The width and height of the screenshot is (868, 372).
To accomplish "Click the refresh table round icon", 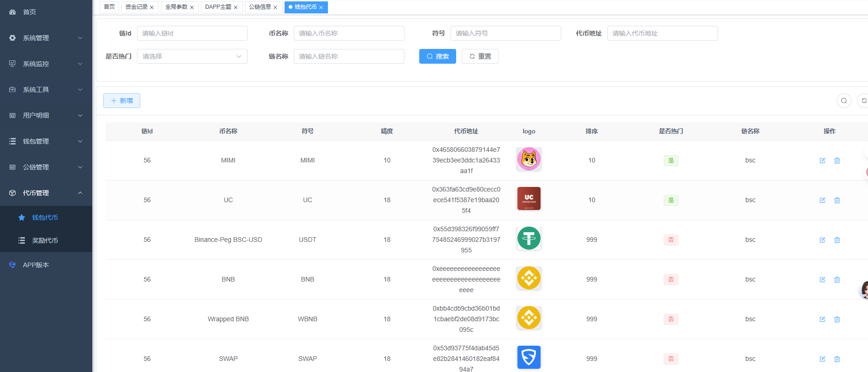I will pos(863,101).
